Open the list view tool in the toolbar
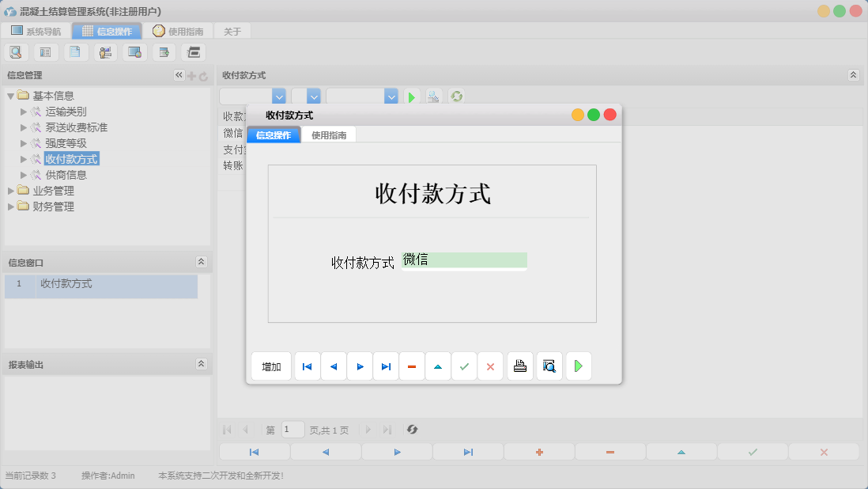Viewport: 868px width, 489px height. 45,51
